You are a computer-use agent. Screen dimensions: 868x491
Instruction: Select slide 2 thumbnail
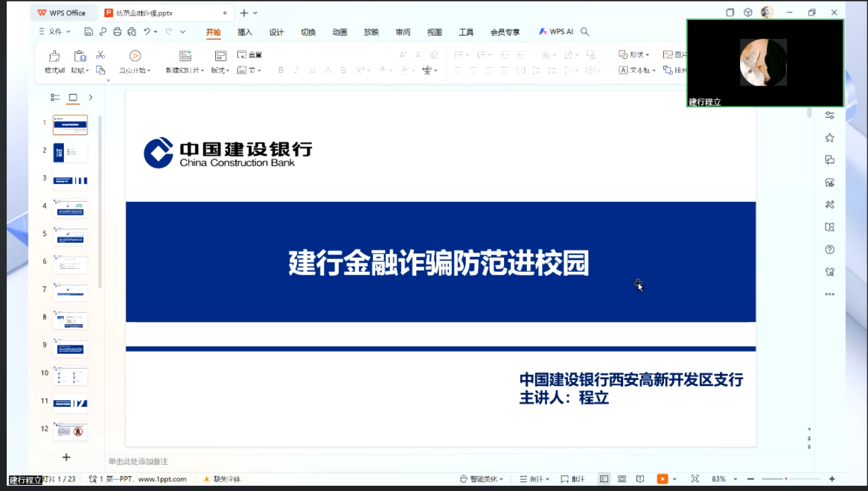click(x=70, y=153)
